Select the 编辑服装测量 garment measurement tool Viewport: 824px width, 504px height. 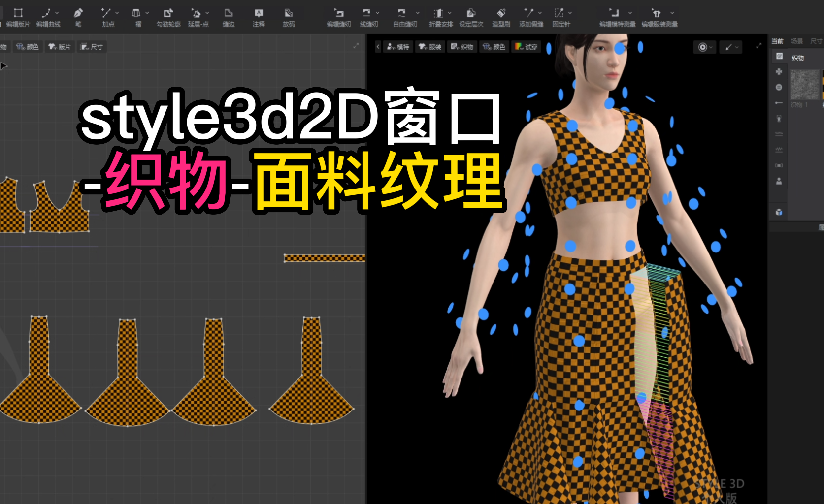click(x=659, y=17)
